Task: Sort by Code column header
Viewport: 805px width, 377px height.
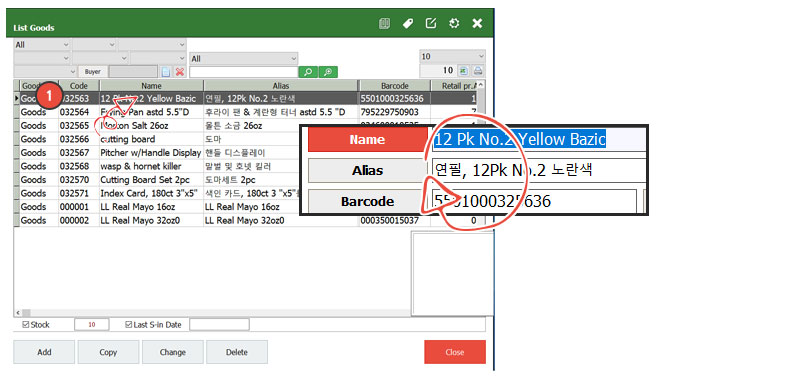Action: click(79, 86)
